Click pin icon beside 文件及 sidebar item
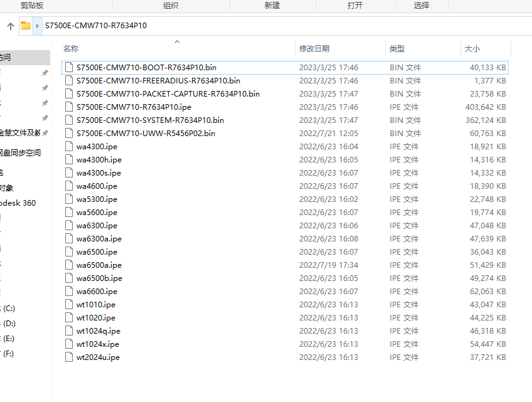Screen dimensions: 532x402 [x=45, y=133]
